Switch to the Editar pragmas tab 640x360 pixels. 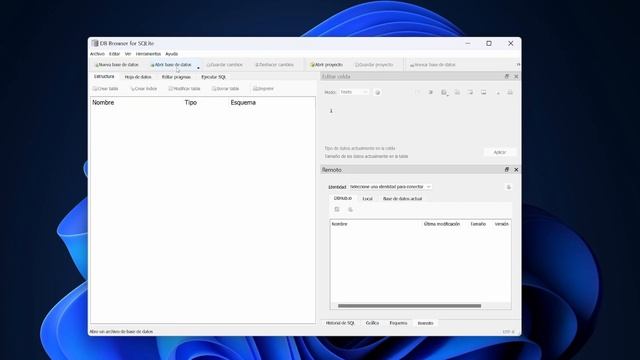pyautogui.click(x=176, y=77)
